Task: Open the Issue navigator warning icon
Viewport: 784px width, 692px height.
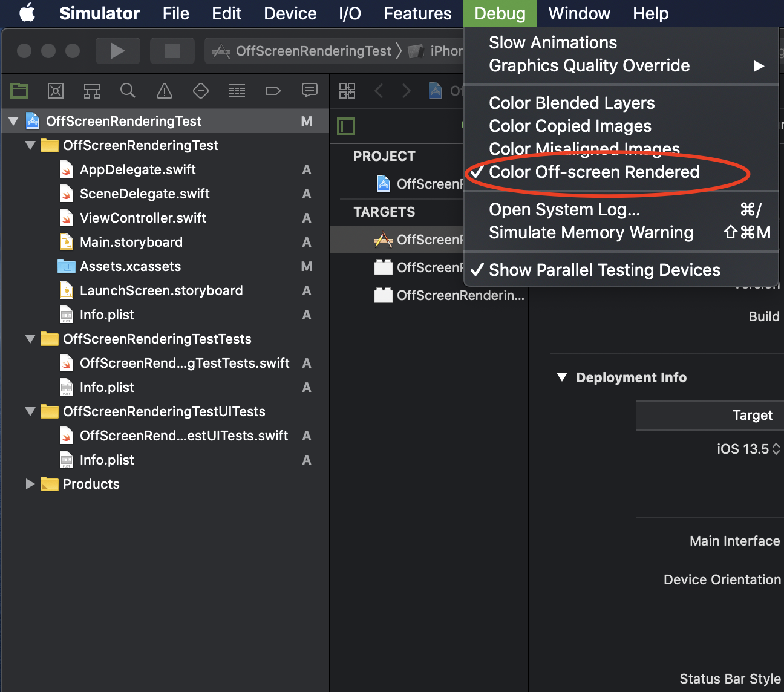Action: [x=165, y=91]
